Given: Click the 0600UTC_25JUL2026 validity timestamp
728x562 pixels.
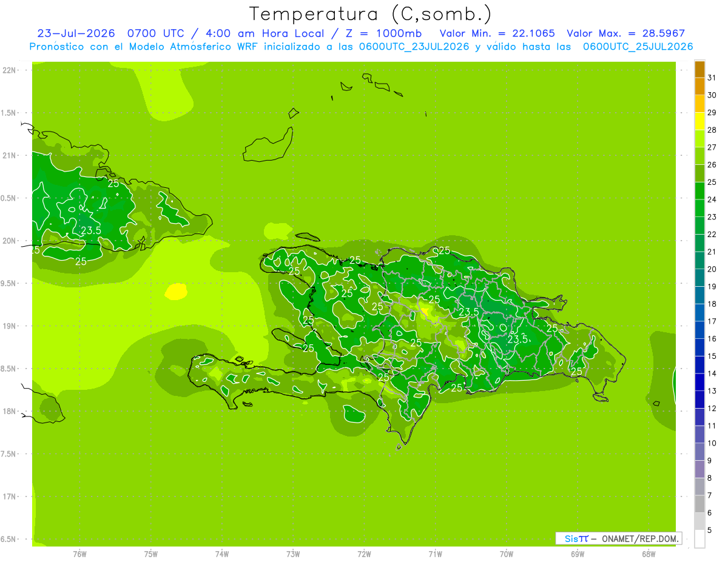Looking at the screenshot, I should 638,47.
